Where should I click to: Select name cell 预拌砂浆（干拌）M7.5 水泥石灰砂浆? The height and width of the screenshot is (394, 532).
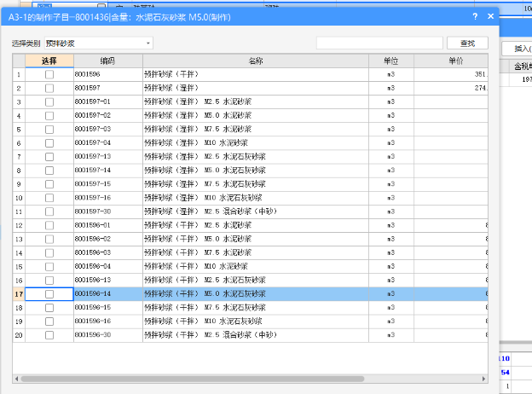tap(256, 308)
